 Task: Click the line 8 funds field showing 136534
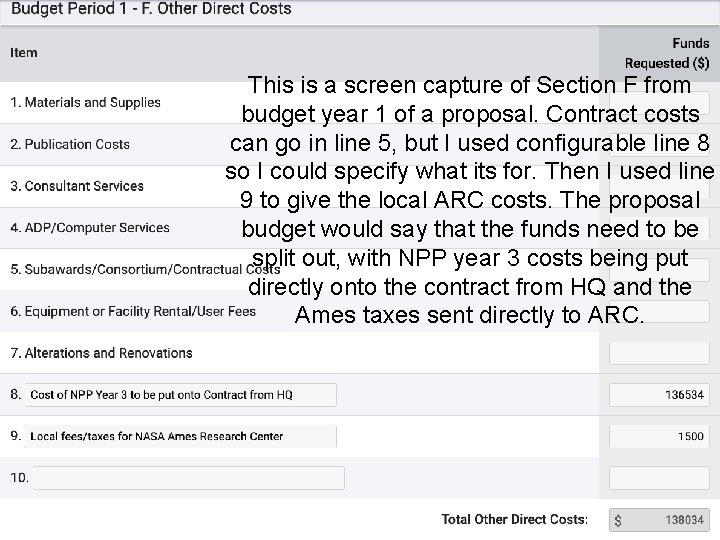coord(659,395)
